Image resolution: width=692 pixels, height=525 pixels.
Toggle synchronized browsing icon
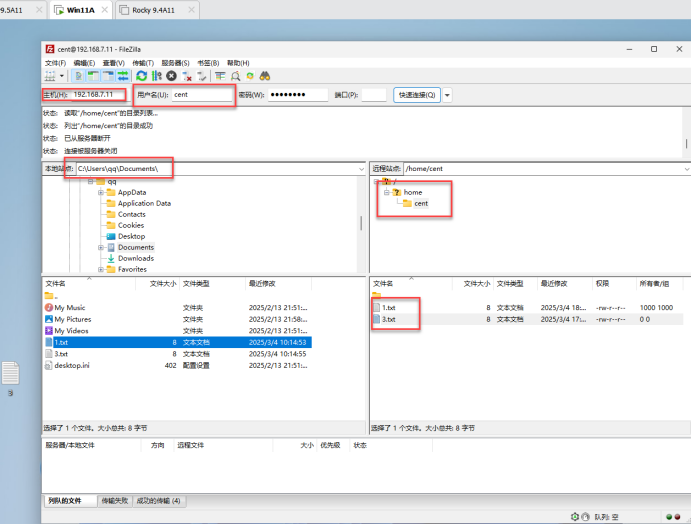(x=250, y=76)
